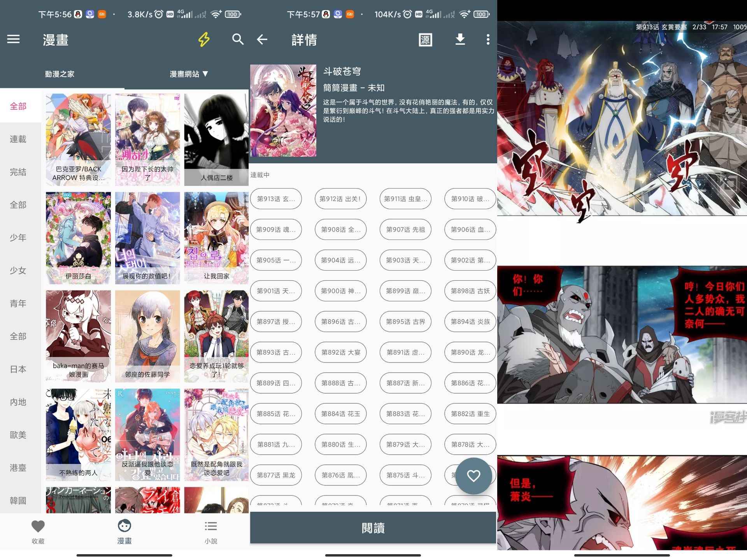Open search on the 漫畫 page
Image resolution: width=747 pixels, height=560 pixels.
(238, 40)
